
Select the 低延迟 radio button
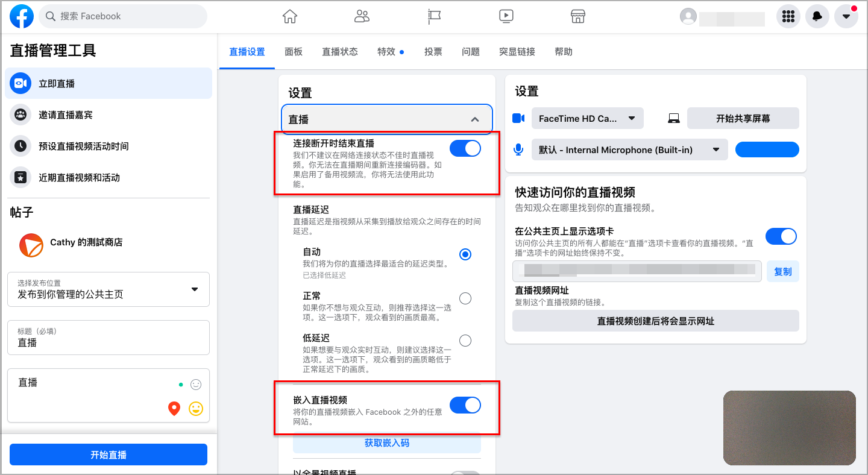[x=465, y=341]
